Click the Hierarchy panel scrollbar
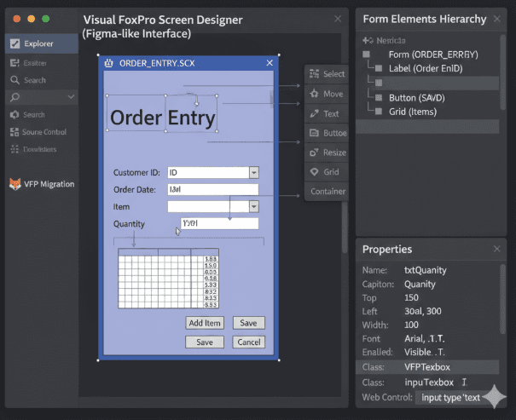This screenshot has height=420, width=516. click(x=502, y=72)
